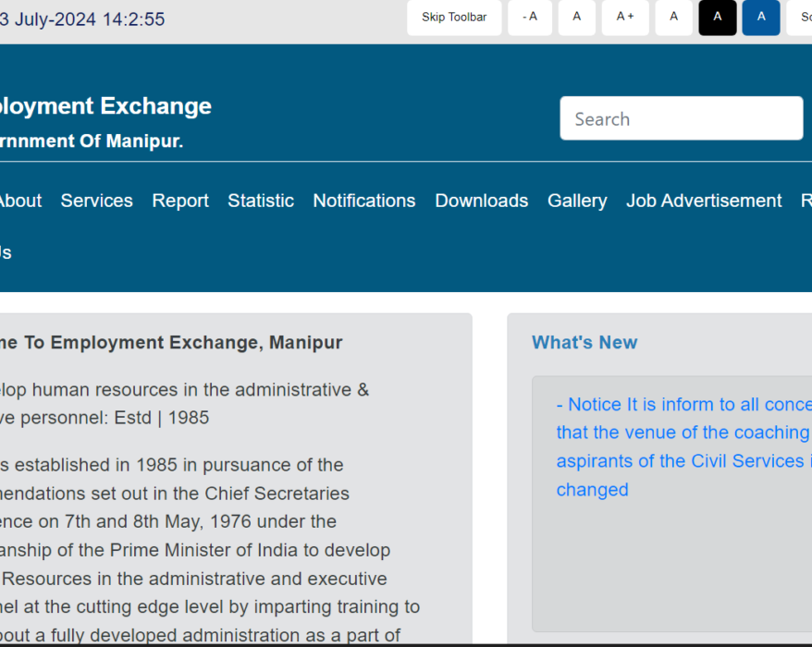Select the black high-contrast theme swatch
Viewport: 812px width, 647px height.
click(x=718, y=18)
